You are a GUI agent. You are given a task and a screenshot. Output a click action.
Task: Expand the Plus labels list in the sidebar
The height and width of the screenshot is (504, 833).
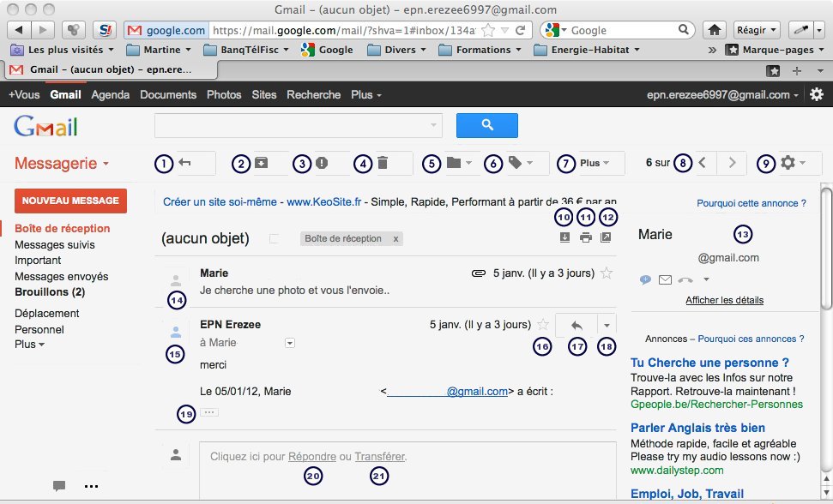30,344
